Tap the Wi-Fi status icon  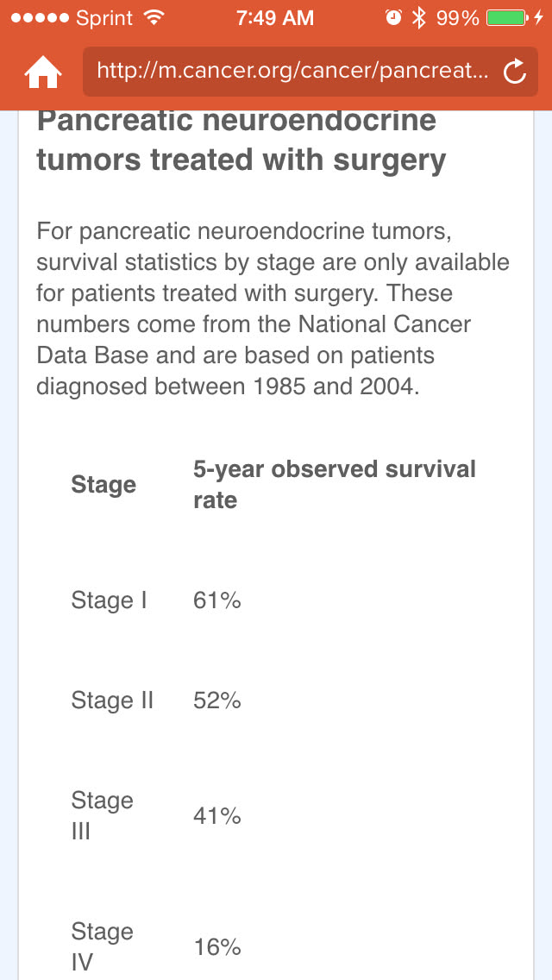tap(154, 18)
